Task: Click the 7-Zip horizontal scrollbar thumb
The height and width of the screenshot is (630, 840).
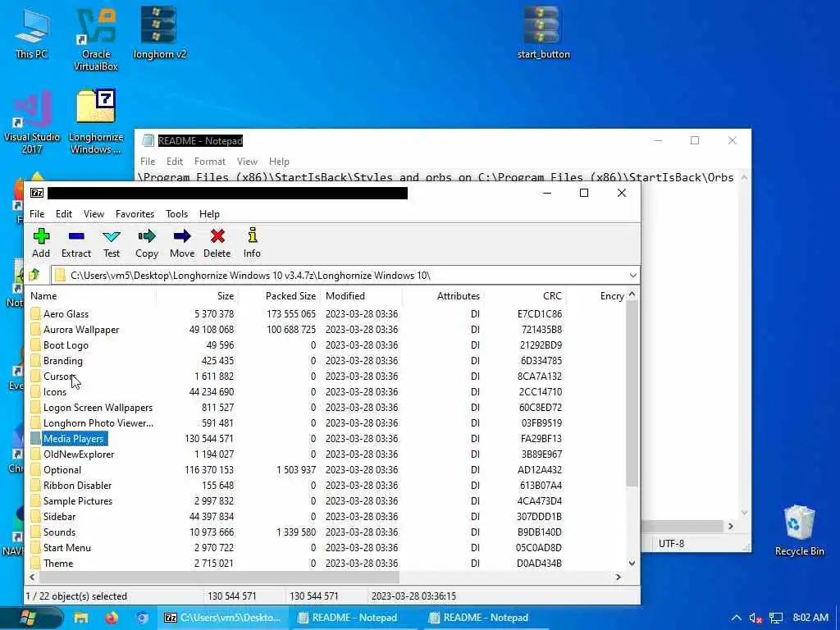Action: [219, 577]
